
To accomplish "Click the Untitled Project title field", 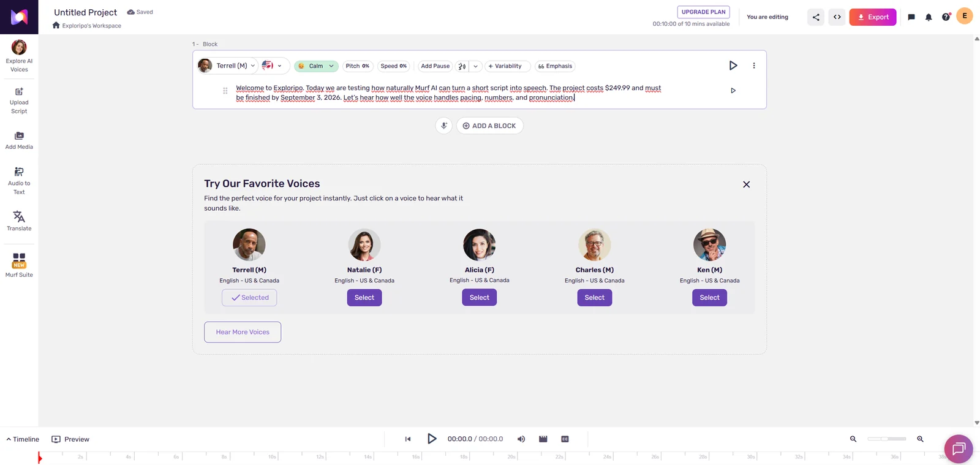I will pos(85,12).
